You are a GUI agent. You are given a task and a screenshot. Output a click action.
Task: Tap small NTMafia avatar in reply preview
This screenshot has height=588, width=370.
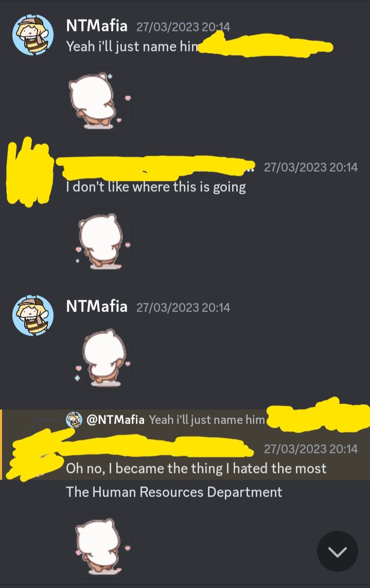[x=74, y=419]
